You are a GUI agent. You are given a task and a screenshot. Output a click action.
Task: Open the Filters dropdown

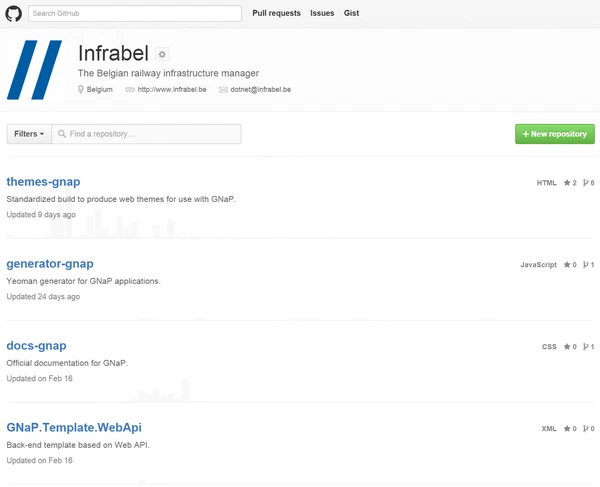click(x=29, y=134)
